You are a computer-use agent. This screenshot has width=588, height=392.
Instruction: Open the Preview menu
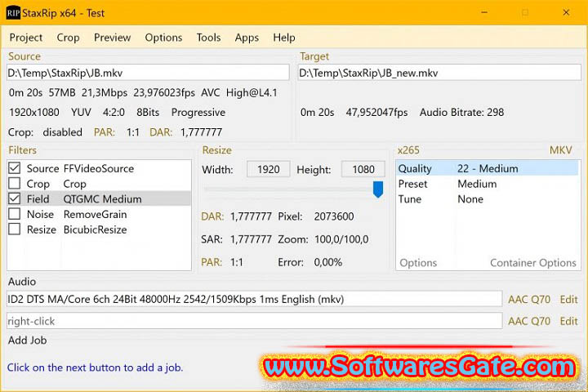point(112,38)
